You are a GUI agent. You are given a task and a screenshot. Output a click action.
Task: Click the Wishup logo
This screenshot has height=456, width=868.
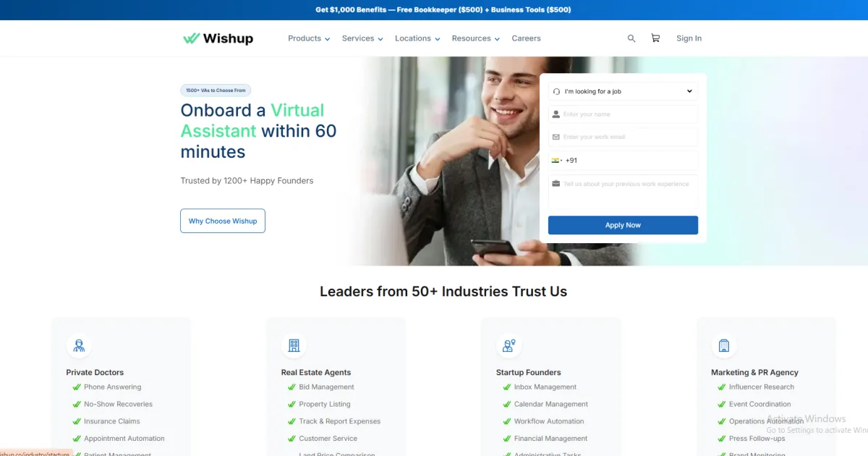pos(218,38)
